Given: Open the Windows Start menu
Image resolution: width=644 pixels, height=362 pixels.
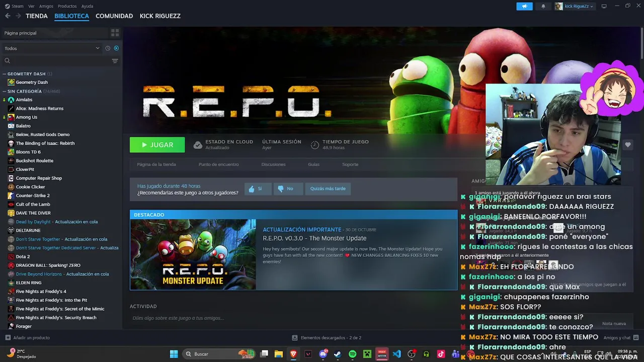Looking at the screenshot, I should [x=174, y=354].
